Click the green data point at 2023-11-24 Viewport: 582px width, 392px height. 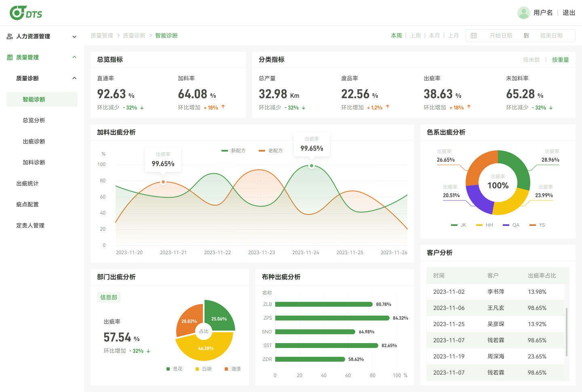312,166
